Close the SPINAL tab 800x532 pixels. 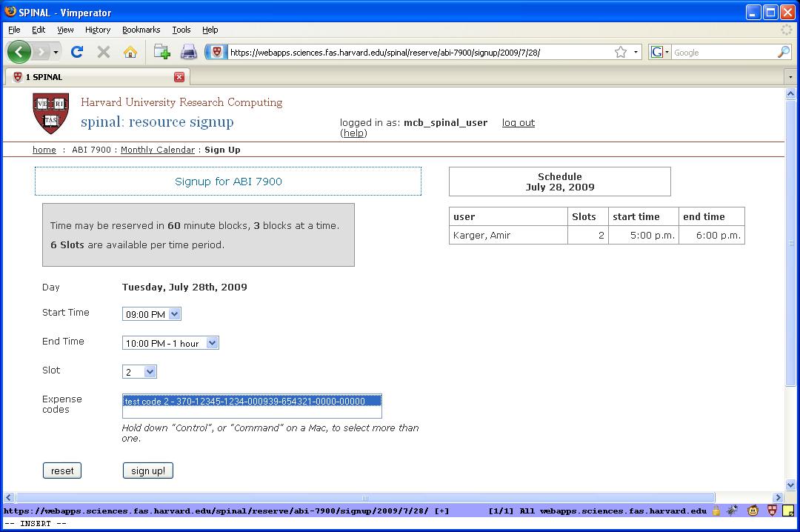pyautogui.click(x=179, y=77)
